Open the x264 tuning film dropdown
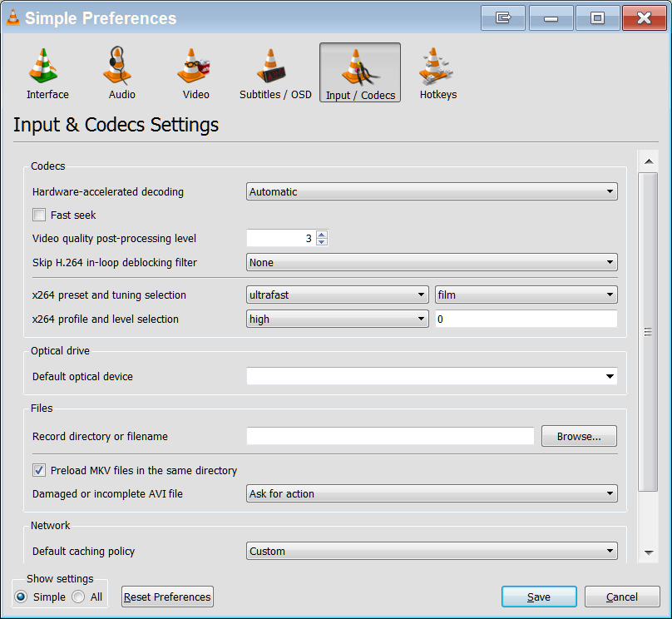672x619 pixels. (x=526, y=295)
